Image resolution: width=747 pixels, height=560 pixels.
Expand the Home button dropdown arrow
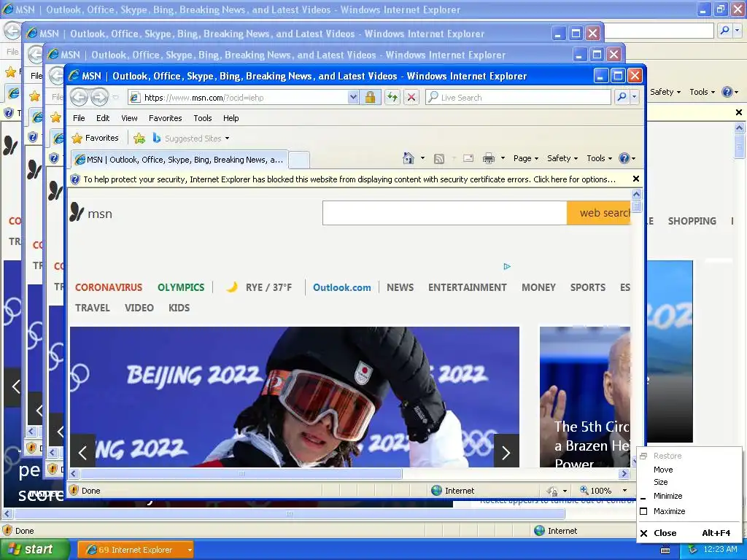coord(422,158)
